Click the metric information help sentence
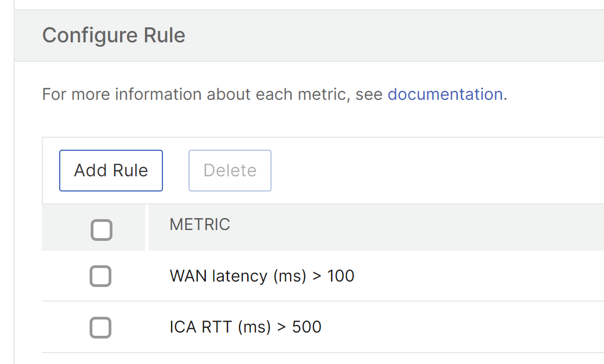Screen dimensions: 604x364 pyautogui.click(x=275, y=94)
